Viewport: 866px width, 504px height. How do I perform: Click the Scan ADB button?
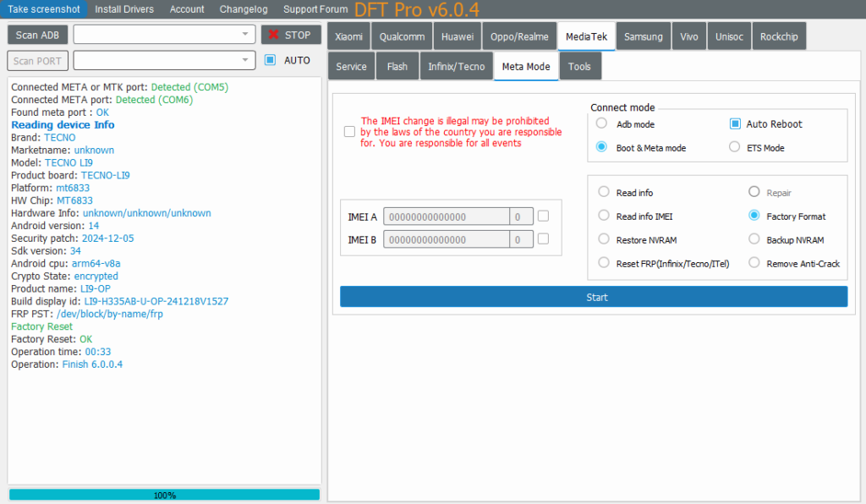pos(37,35)
